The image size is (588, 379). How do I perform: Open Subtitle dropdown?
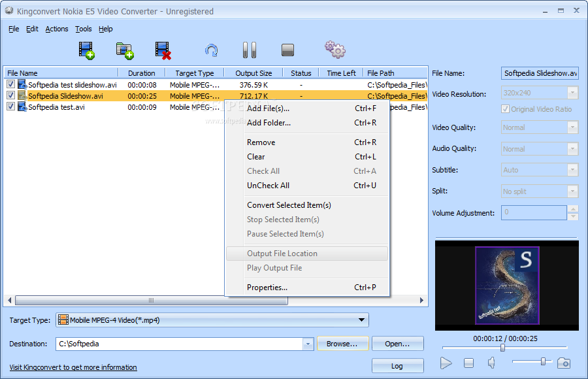tap(572, 170)
